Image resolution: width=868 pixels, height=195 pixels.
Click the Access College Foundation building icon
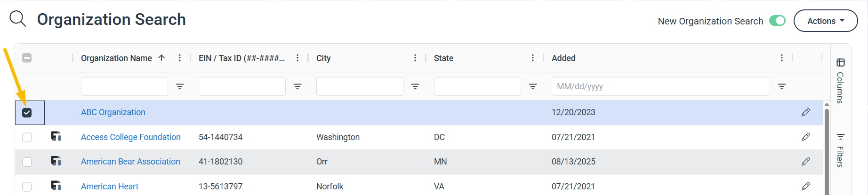tap(56, 136)
